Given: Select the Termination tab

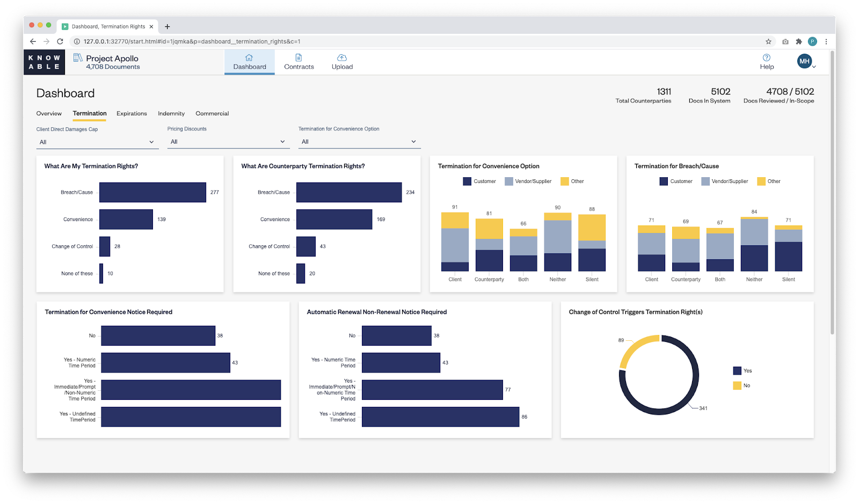Looking at the screenshot, I should [90, 113].
